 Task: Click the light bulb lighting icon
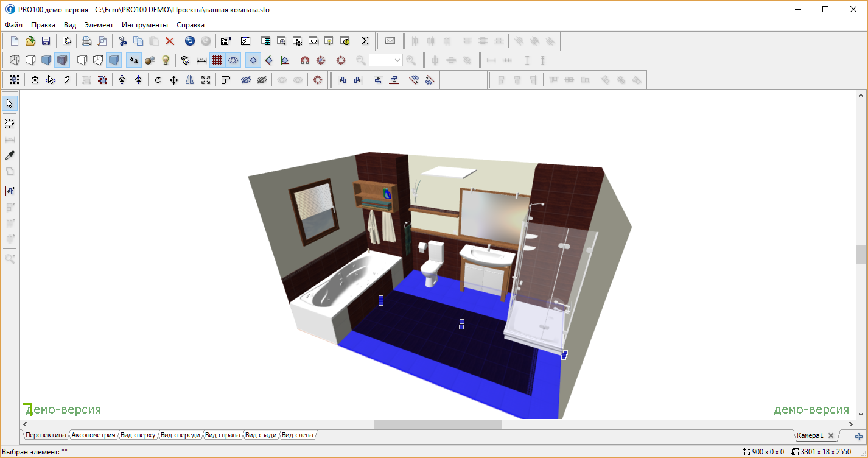165,60
